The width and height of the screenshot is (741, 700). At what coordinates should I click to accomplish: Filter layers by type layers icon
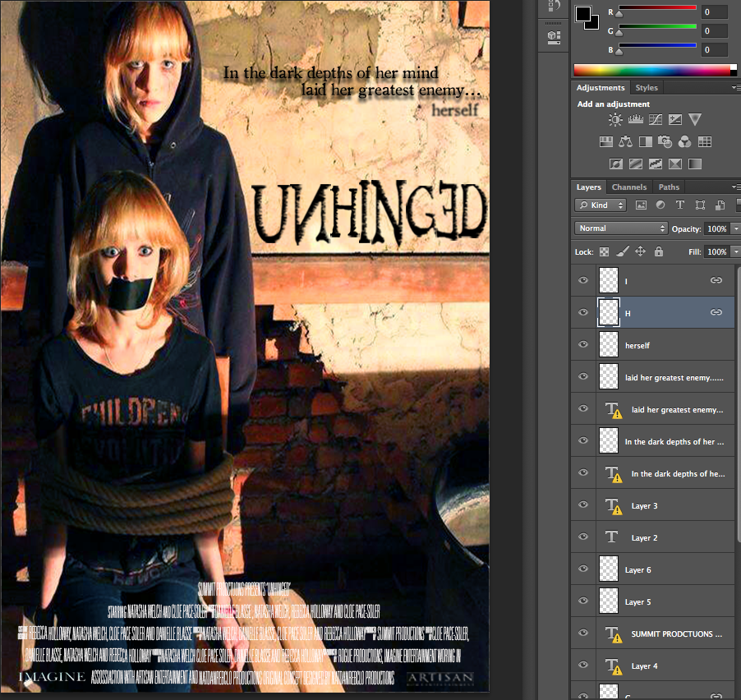click(680, 205)
